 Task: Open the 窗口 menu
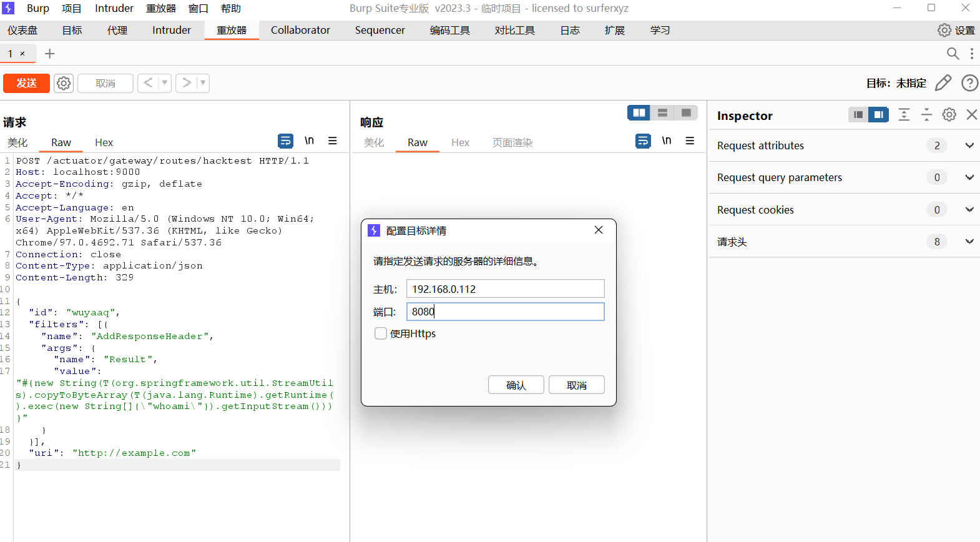(x=198, y=9)
